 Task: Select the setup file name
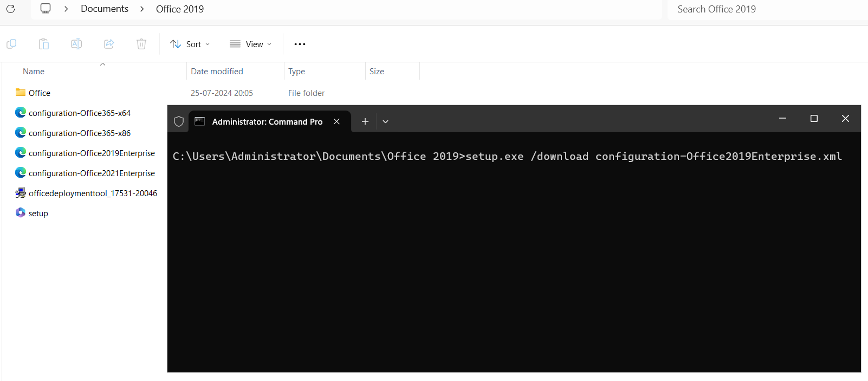coord(38,214)
